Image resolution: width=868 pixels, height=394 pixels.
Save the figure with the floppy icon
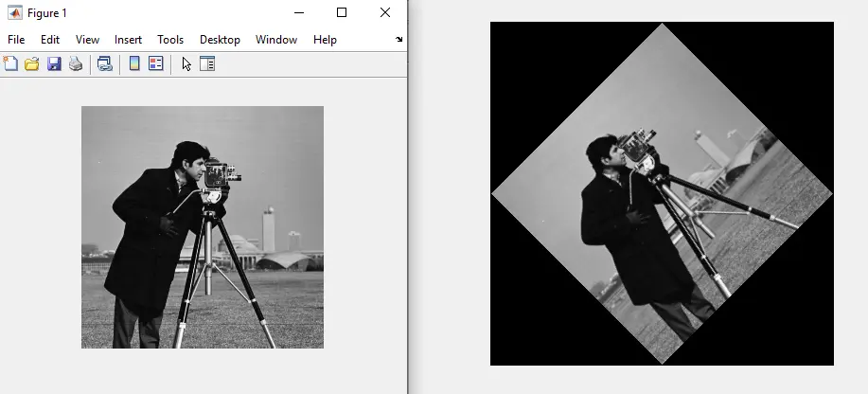54,63
